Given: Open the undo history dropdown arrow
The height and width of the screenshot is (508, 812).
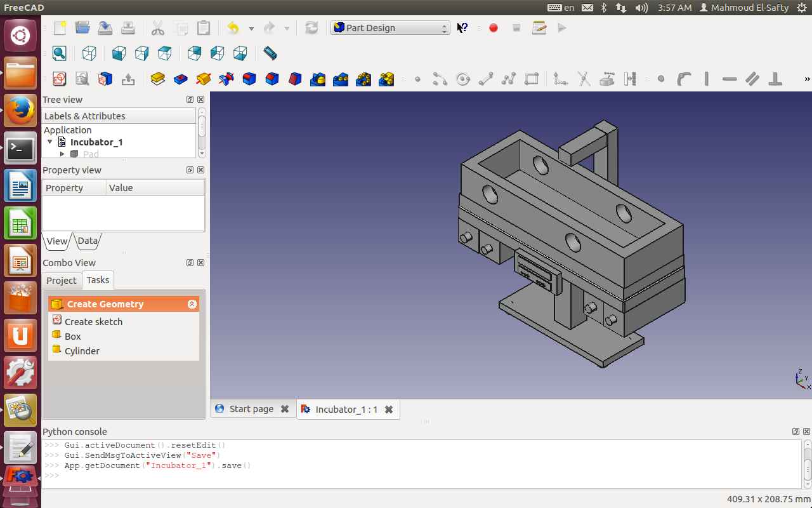Looking at the screenshot, I should pyautogui.click(x=251, y=29).
